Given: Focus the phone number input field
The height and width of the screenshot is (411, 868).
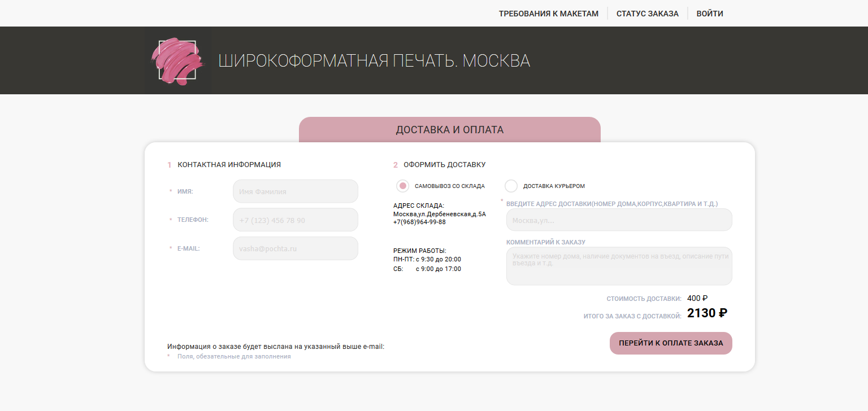Looking at the screenshot, I should (295, 219).
